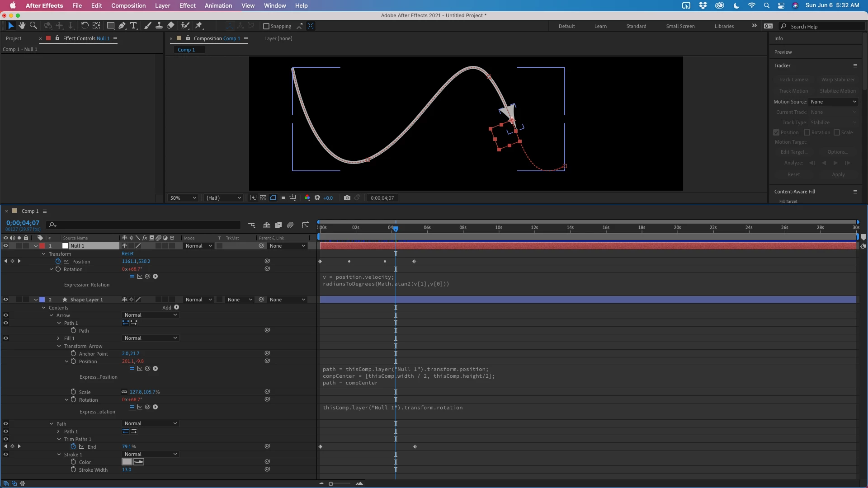The width and height of the screenshot is (868, 488).
Task: Select the Pen tool
Action: click(x=122, y=26)
